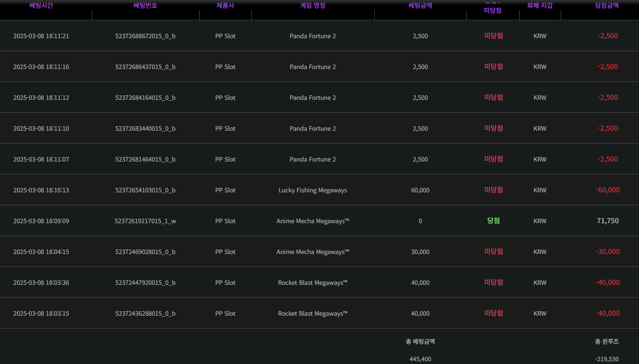Select the 베팅금액 column header

[420, 6]
